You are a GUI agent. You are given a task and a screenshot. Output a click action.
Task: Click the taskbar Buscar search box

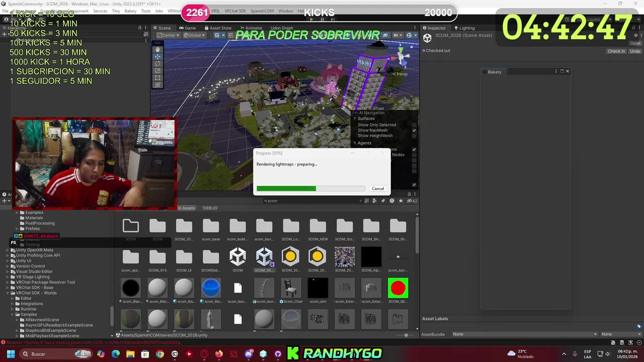56,354
